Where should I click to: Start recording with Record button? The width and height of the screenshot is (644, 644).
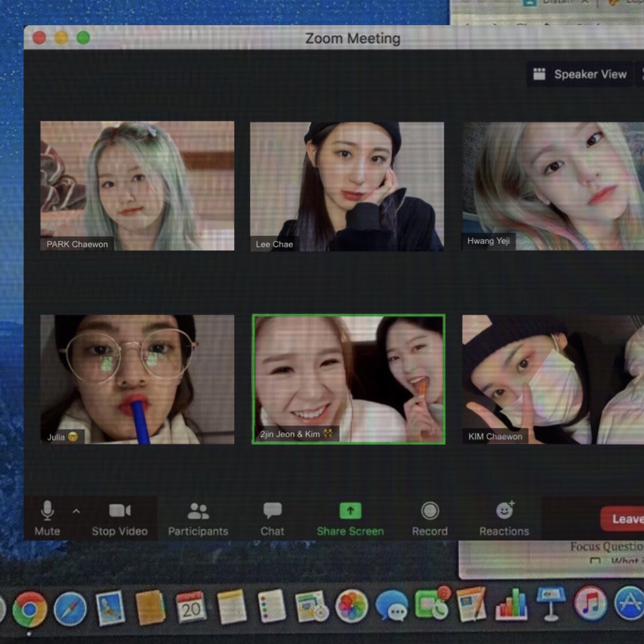pyautogui.click(x=429, y=519)
